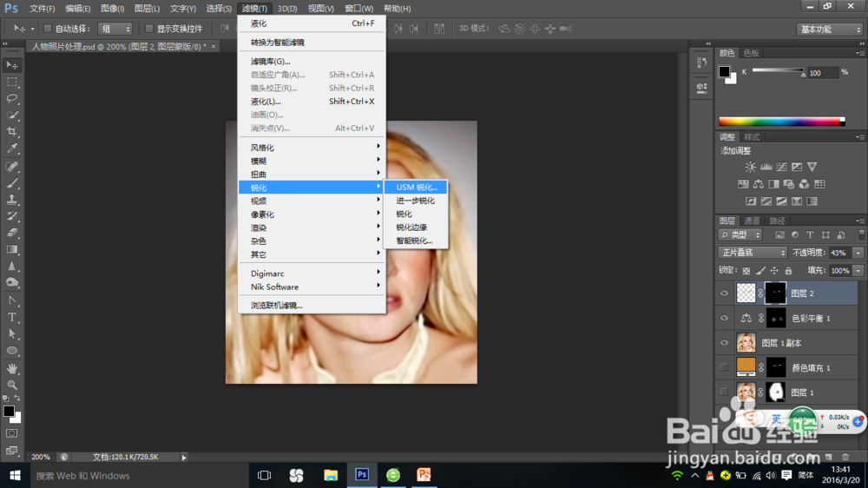Image resolution: width=868 pixels, height=488 pixels.
Task: Choose 进一步锐化 menu entry
Action: pos(416,201)
